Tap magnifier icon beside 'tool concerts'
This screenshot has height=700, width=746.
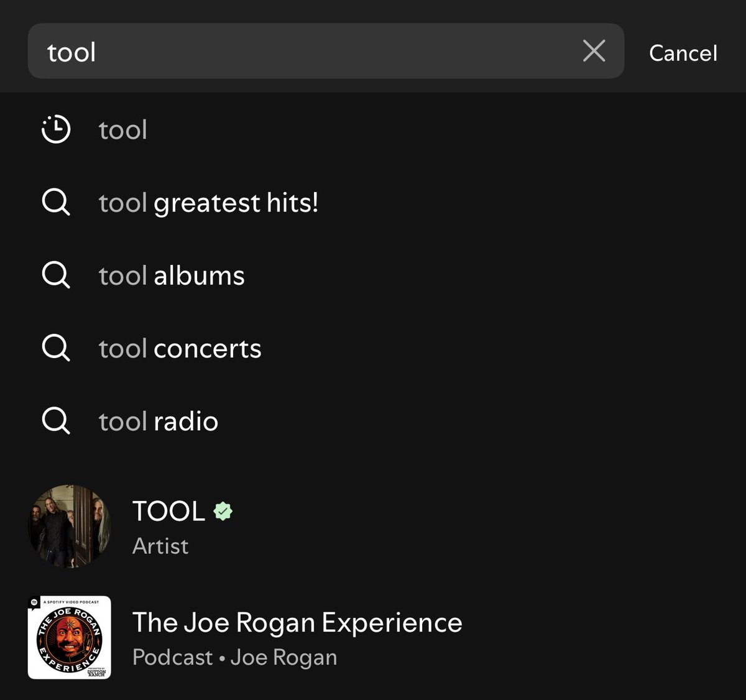pos(56,348)
